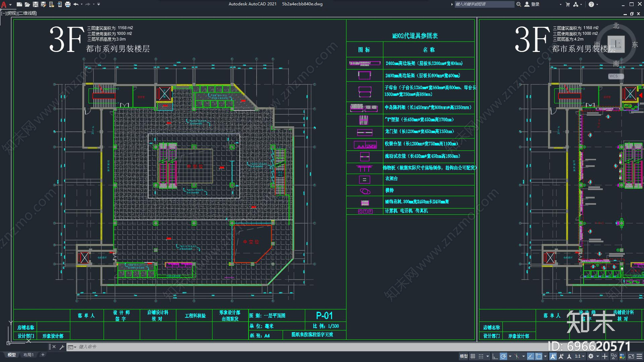Toggle ortho mode

495,356
